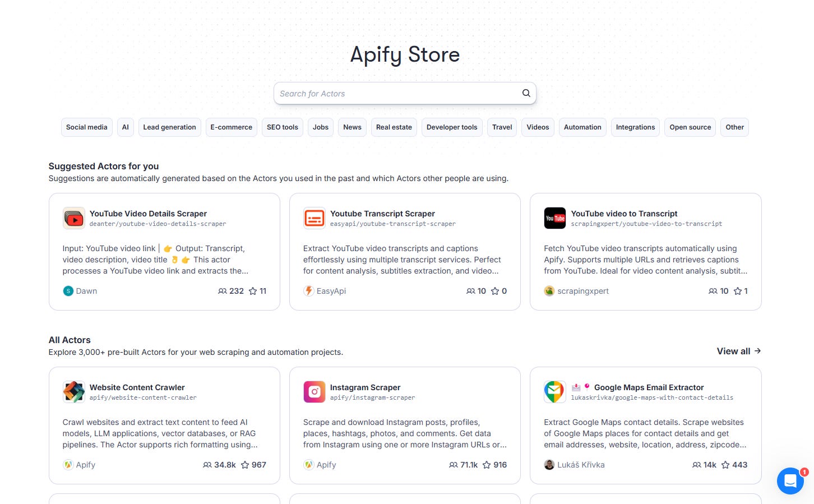Click users icon next to 34.8k

click(207, 465)
